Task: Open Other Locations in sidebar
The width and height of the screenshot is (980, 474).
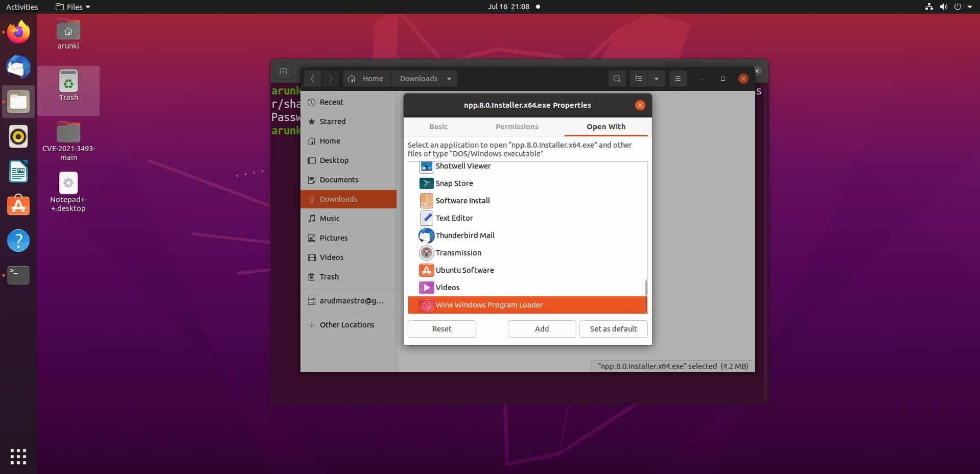Action: pos(348,325)
